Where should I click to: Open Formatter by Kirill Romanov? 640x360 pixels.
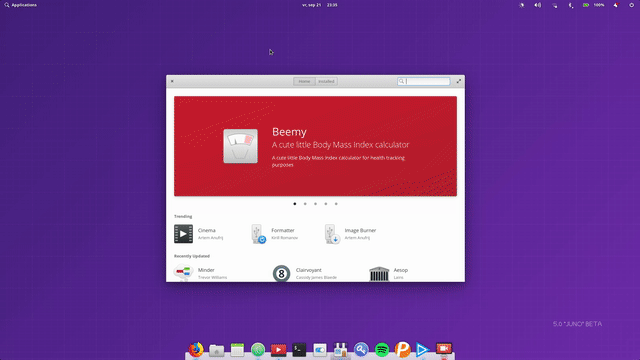pyautogui.click(x=274, y=234)
